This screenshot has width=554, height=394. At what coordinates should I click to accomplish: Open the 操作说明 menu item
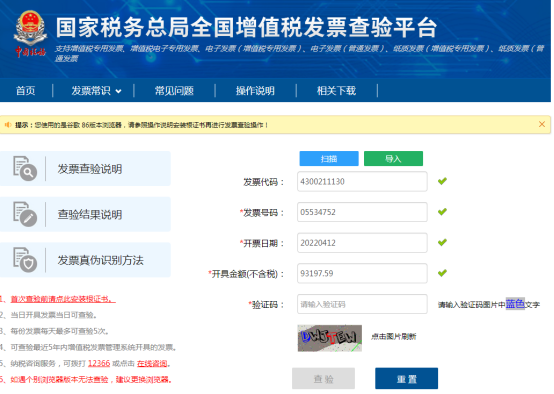[255, 91]
